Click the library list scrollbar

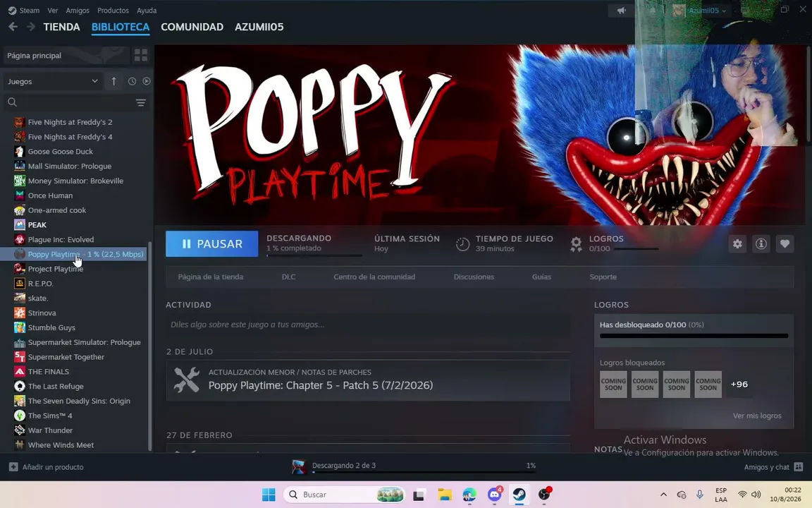pos(150,346)
